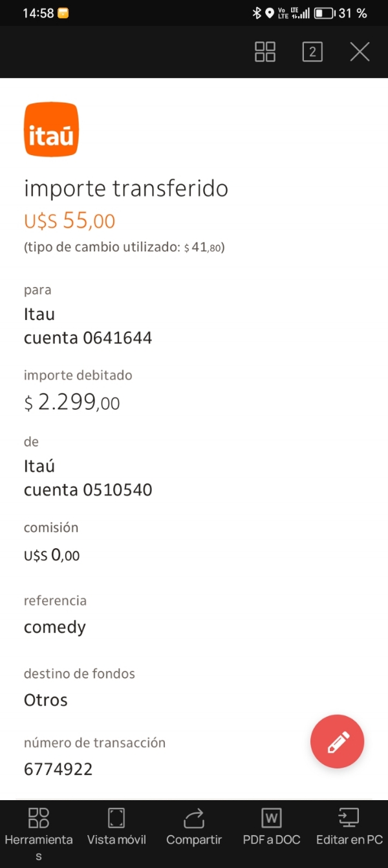Open the tab switcher showing 2
Viewport: 388px width, 868px height.
coord(312,52)
